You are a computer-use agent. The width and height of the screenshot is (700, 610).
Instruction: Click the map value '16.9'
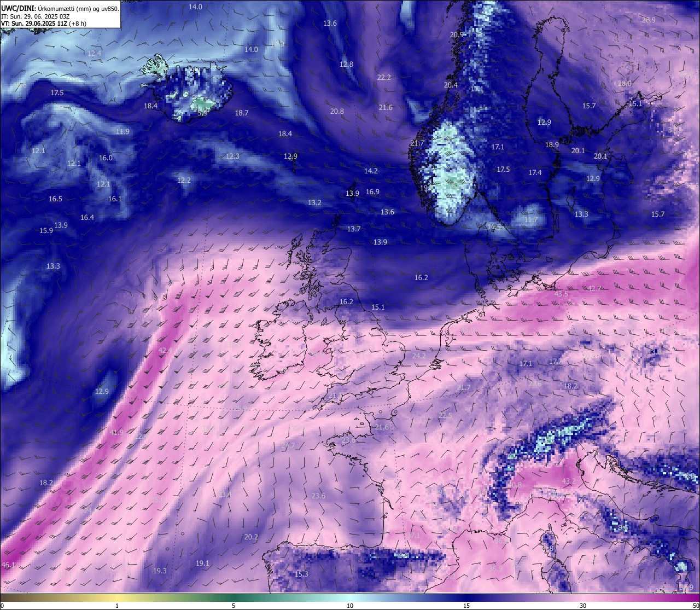(372, 191)
